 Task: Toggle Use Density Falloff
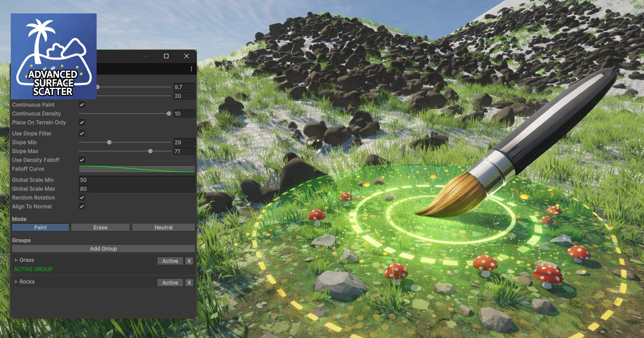click(x=82, y=160)
